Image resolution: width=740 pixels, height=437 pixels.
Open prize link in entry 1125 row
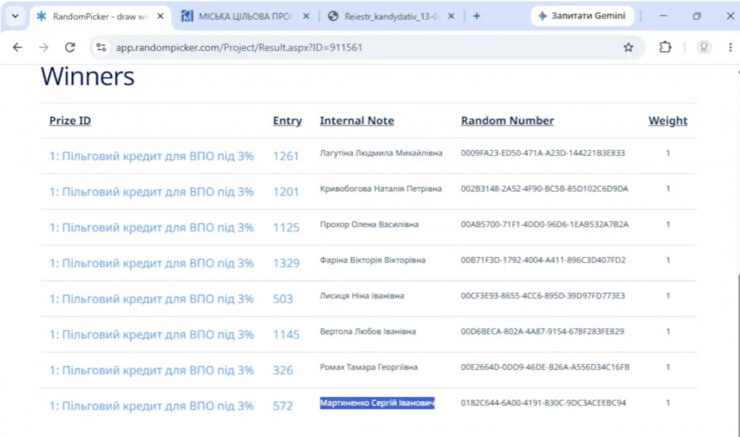coord(151,227)
